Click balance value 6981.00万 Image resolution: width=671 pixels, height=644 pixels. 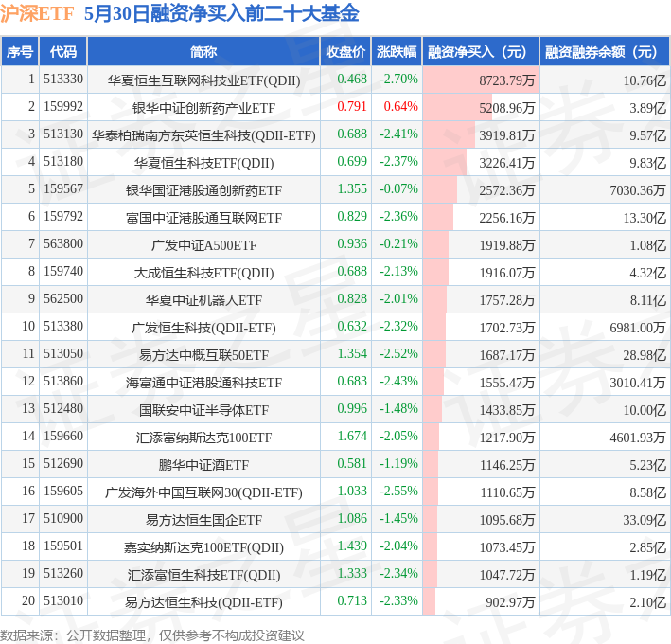[x=638, y=328]
